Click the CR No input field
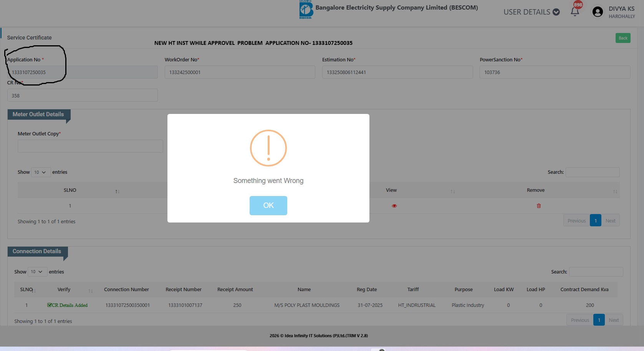This screenshot has height=351, width=644. (x=83, y=96)
